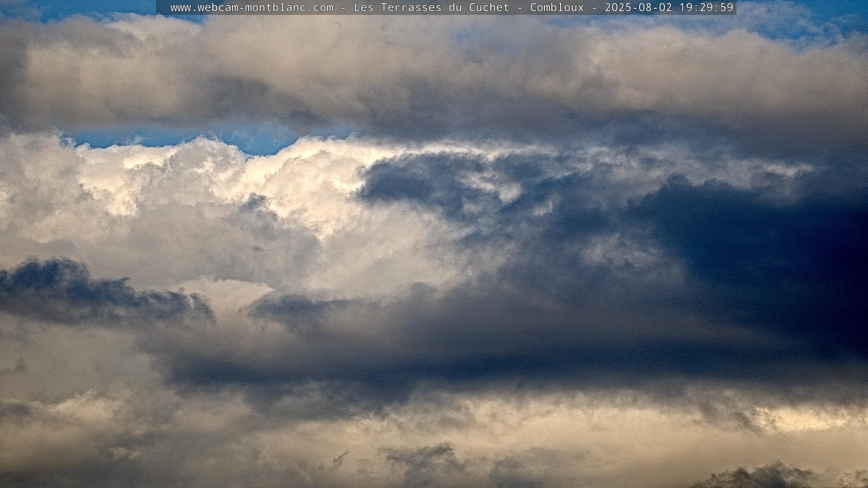
Task: Click the 2025-08-02 19:29:59 timestamp
Action: [669, 7]
